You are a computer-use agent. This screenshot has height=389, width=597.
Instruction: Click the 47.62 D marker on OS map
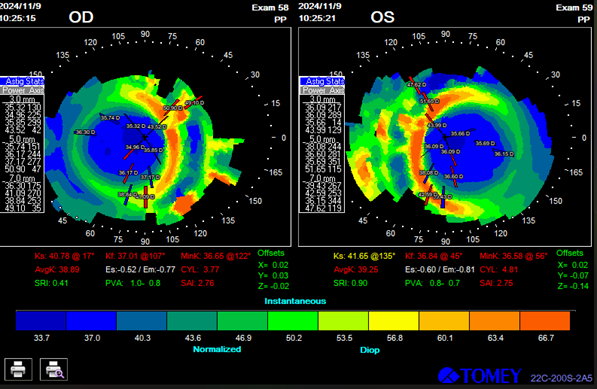(x=417, y=84)
